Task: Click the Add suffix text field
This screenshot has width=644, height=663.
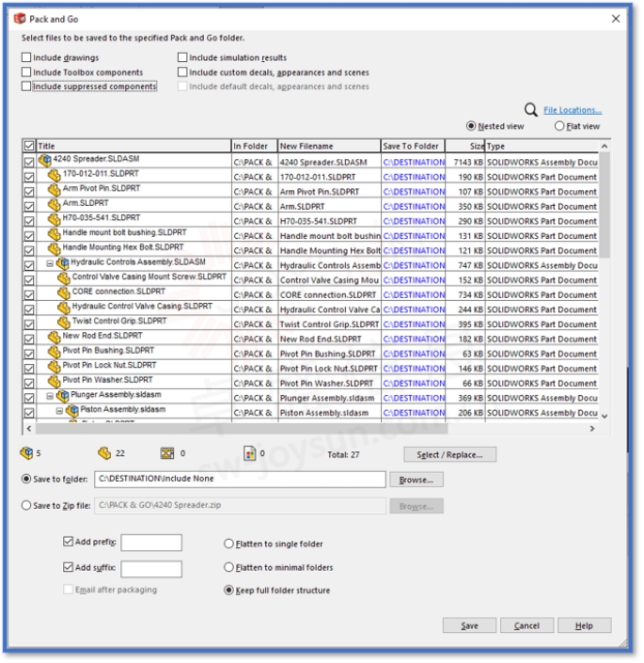Action: coord(151,569)
